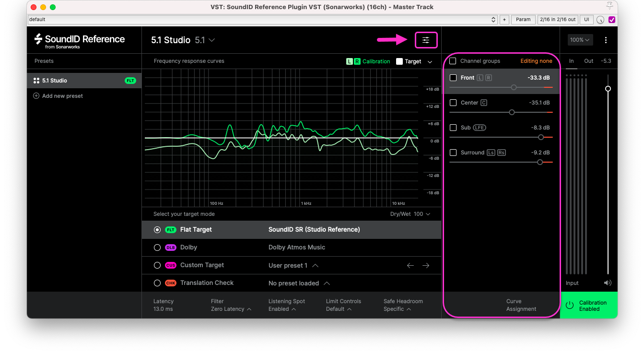Screen dimensions: 644x354
Task: Check the Center channel group checkbox
Action: (x=453, y=103)
